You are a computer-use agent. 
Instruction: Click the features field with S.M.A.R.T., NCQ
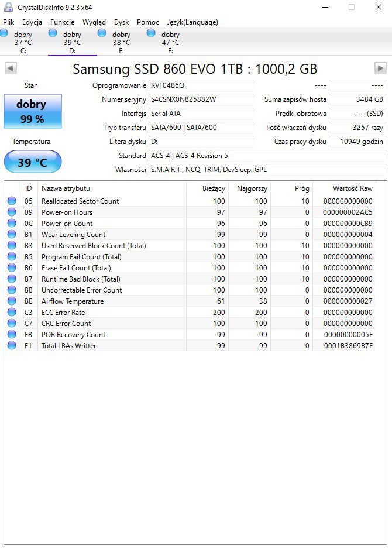pyautogui.click(x=268, y=170)
